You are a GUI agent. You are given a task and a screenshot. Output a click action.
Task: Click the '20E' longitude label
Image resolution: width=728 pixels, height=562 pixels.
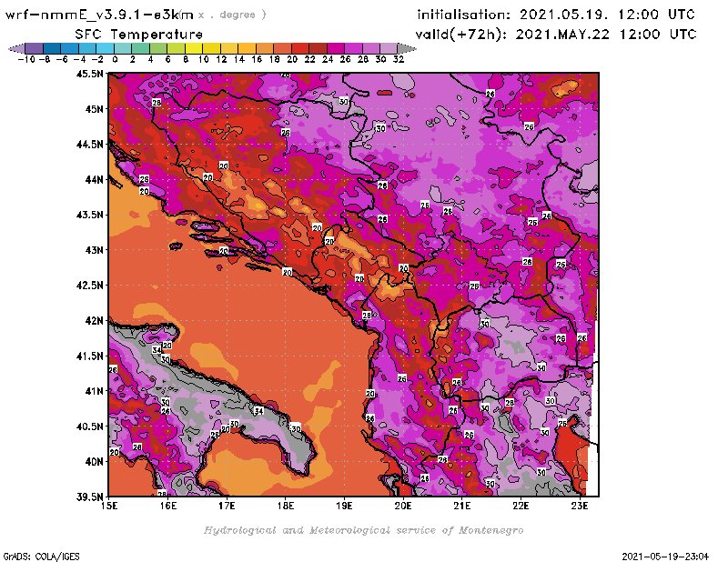point(403,506)
